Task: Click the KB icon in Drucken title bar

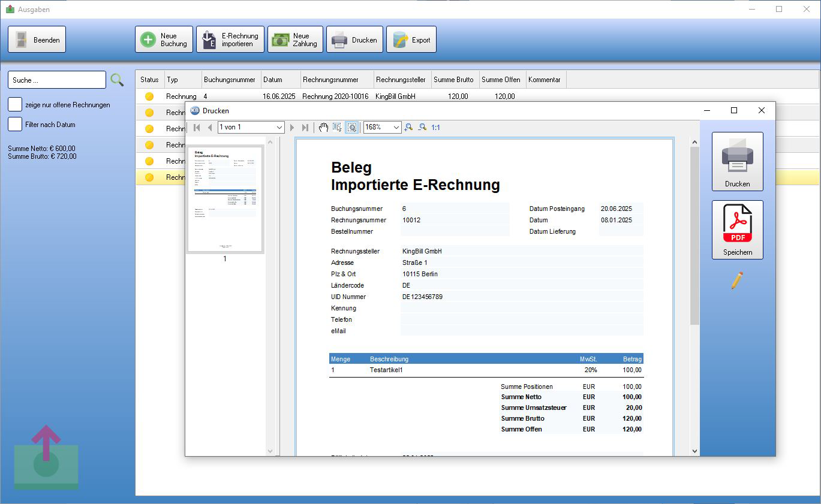Action: 195,110
